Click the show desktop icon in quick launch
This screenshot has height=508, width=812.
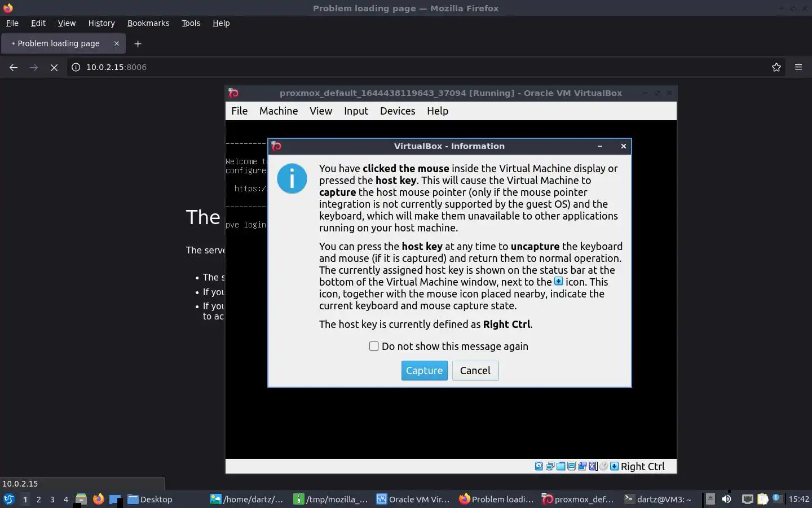click(115, 499)
